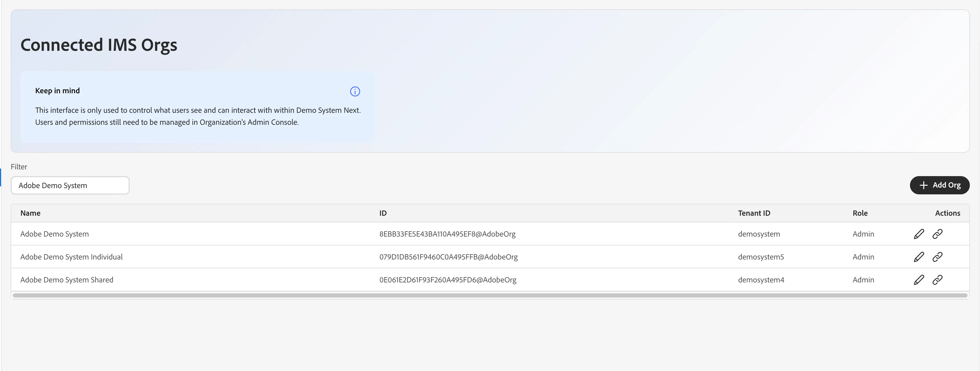Sort by the Name column header

(x=30, y=213)
